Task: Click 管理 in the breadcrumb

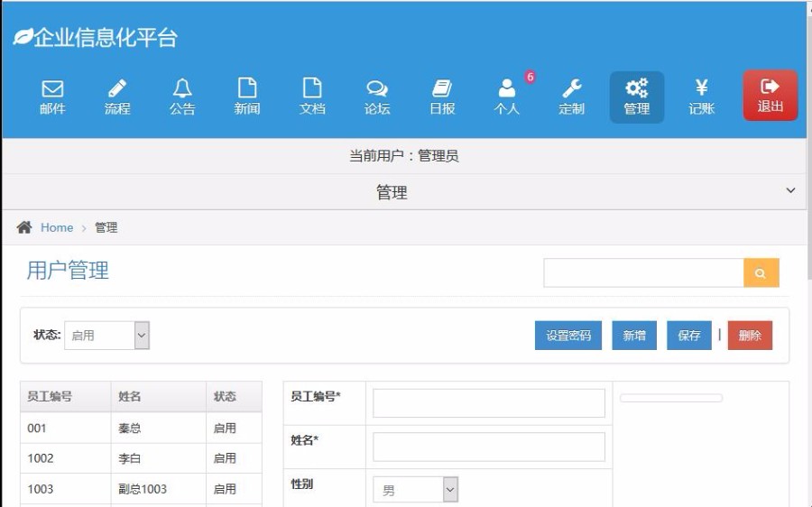Action: pyautogui.click(x=106, y=227)
